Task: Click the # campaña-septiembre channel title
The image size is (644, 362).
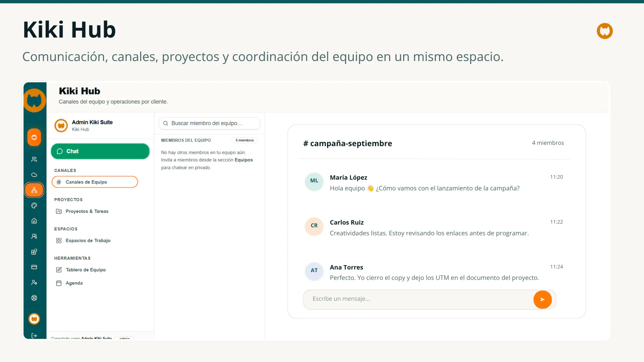Action: (347, 143)
